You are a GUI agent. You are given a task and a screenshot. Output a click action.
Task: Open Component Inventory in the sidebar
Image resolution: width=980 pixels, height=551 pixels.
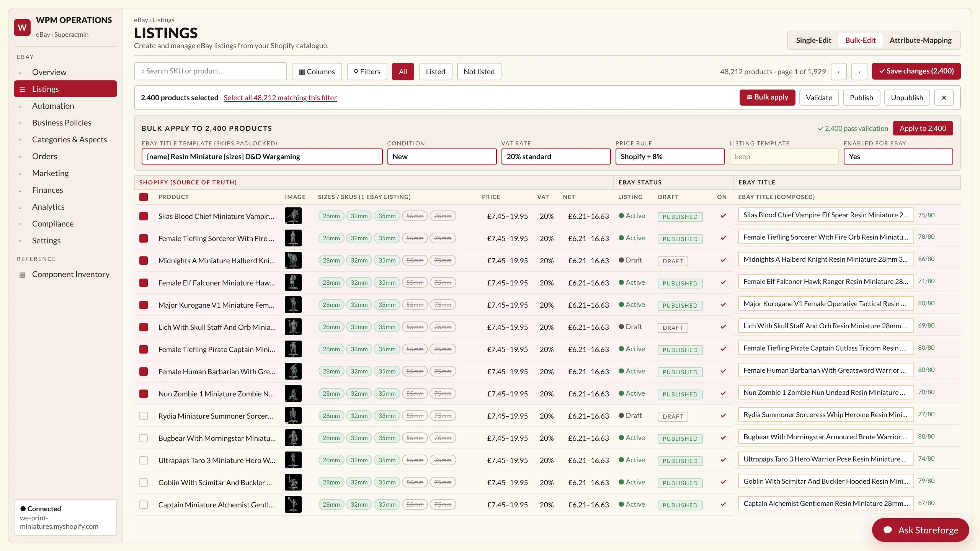65,274
